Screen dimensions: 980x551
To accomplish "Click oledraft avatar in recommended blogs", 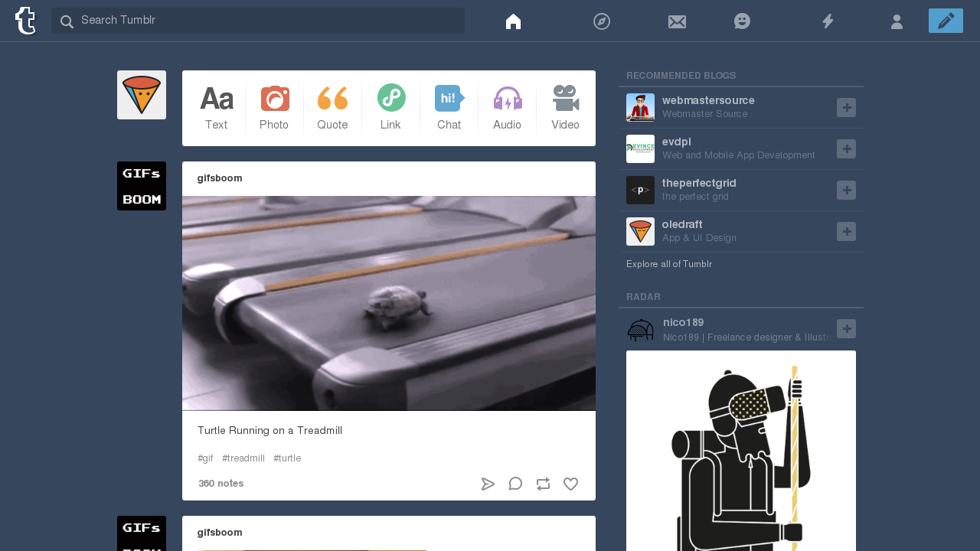I will click(x=640, y=232).
